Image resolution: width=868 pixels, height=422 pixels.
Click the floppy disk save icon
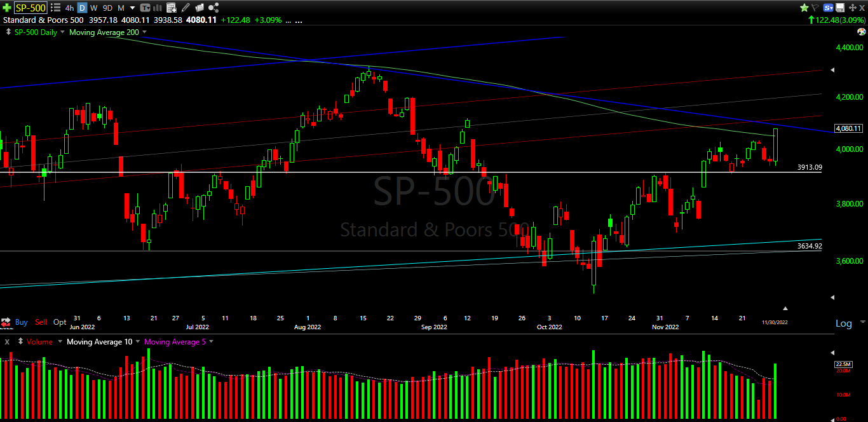840,8
